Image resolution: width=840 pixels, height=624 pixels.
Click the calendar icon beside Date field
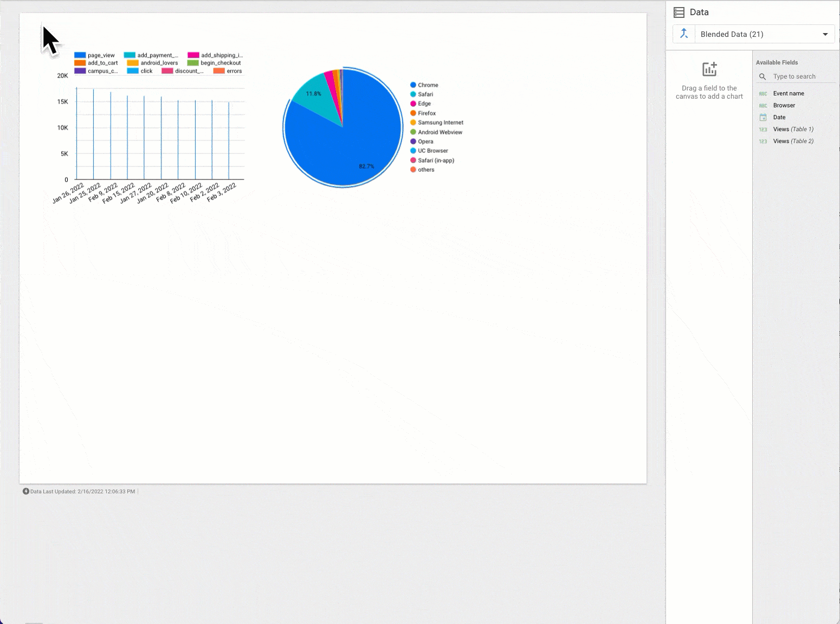point(763,117)
